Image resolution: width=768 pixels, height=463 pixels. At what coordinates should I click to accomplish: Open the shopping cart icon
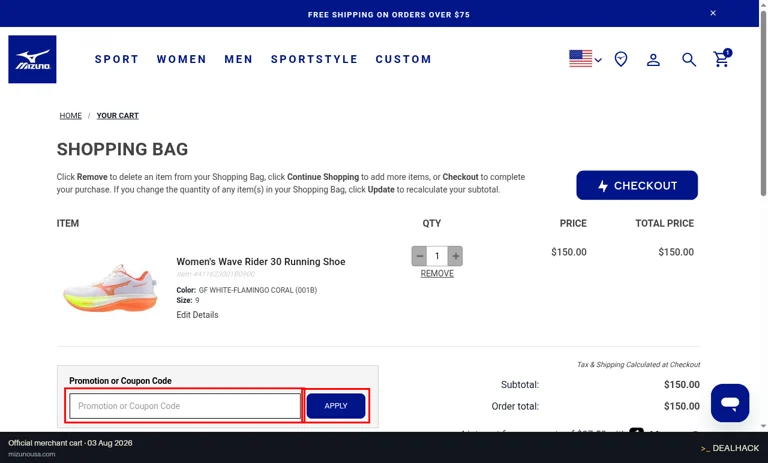point(722,58)
